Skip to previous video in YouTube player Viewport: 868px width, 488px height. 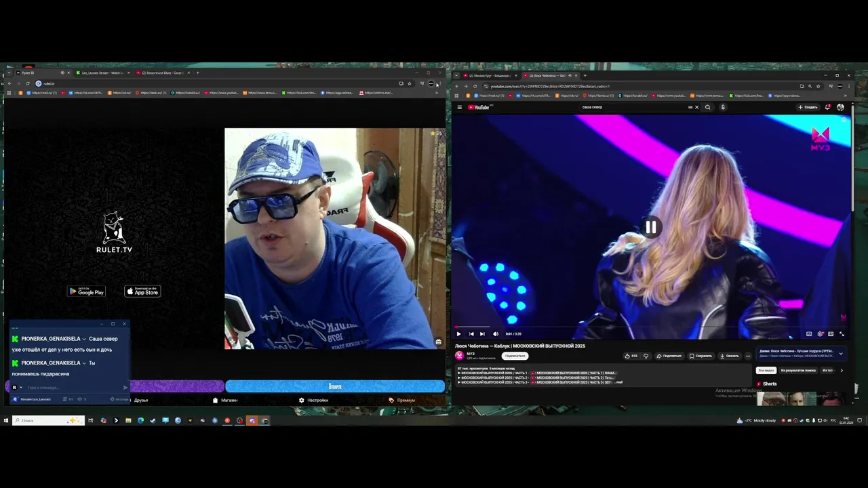[471, 333]
